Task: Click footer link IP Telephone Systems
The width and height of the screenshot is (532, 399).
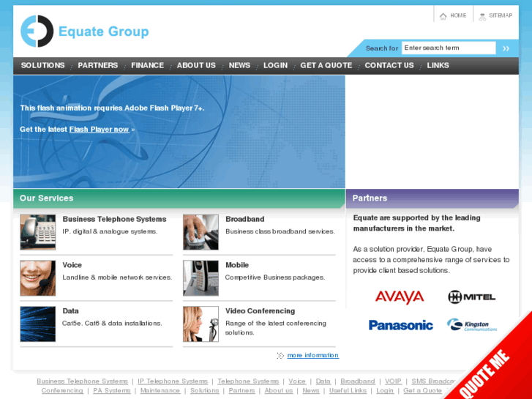Action: click(173, 381)
